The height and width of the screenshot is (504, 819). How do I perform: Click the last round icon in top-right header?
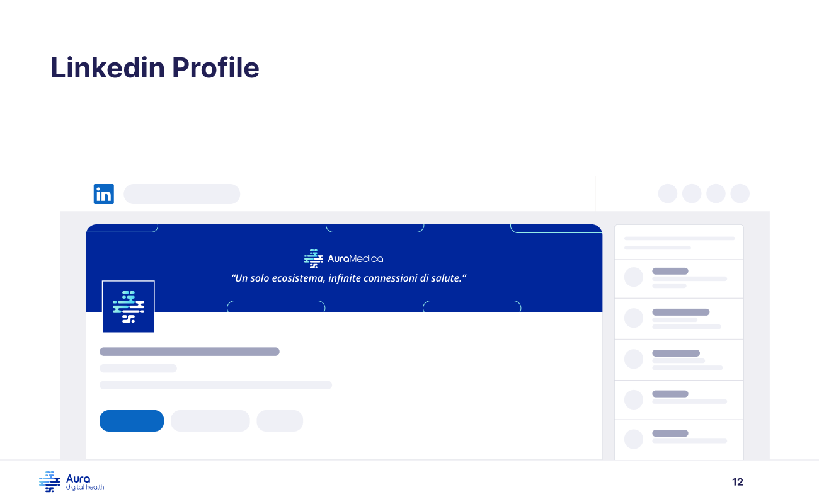740,193
